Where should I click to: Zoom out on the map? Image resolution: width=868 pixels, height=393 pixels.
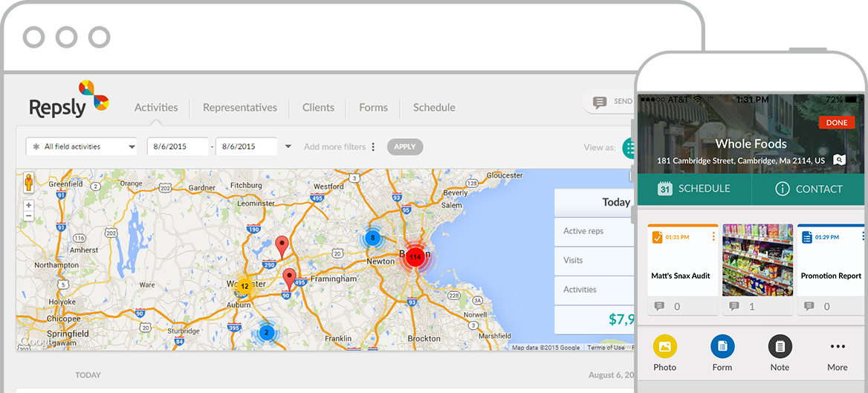click(28, 216)
